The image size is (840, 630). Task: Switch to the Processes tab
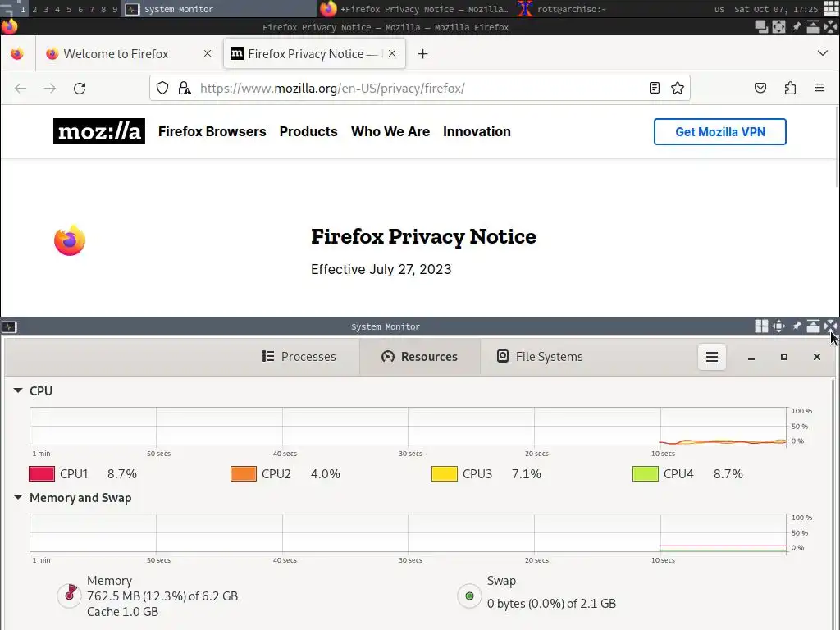(299, 357)
